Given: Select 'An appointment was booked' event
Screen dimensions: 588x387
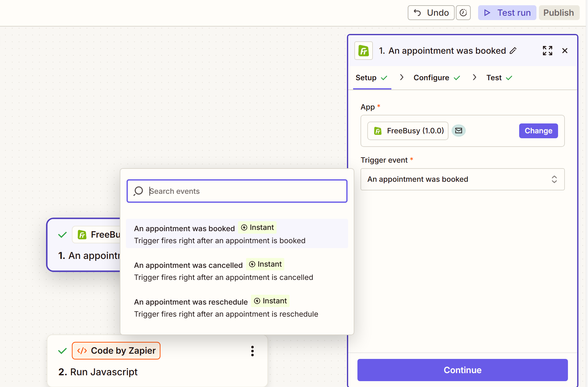Looking at the screenshot, I should click(x=237, y=234).
